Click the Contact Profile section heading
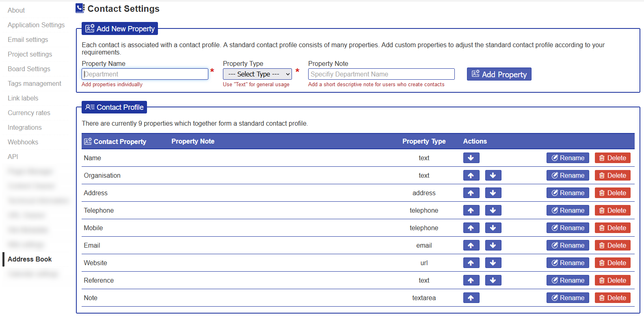This screenshot has height=316, width=644. coord(114,107)
